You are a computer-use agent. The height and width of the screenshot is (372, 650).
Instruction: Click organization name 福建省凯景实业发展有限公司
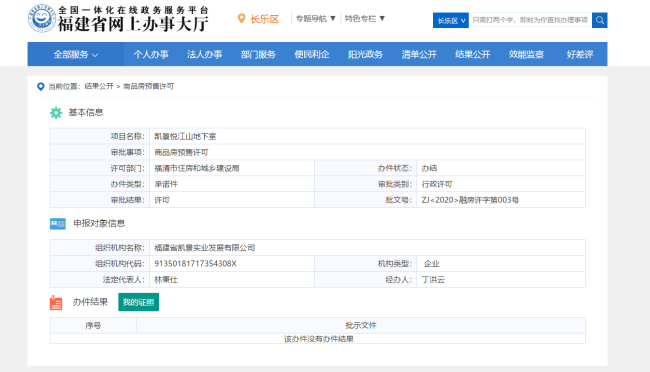tap(205, 248)
